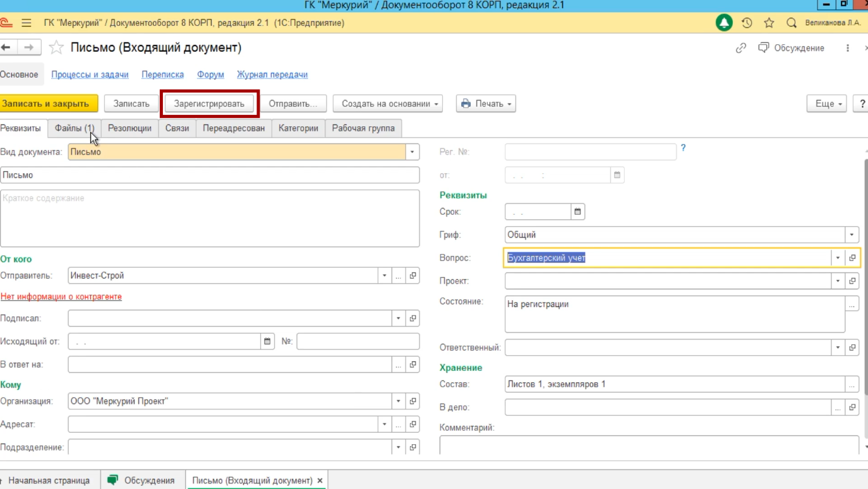Switch to the Переадресован tab

[x=234, y=128]
